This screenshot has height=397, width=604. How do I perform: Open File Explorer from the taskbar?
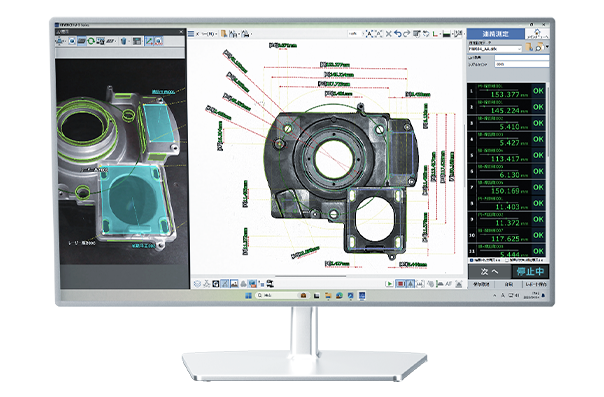point(328,295)
